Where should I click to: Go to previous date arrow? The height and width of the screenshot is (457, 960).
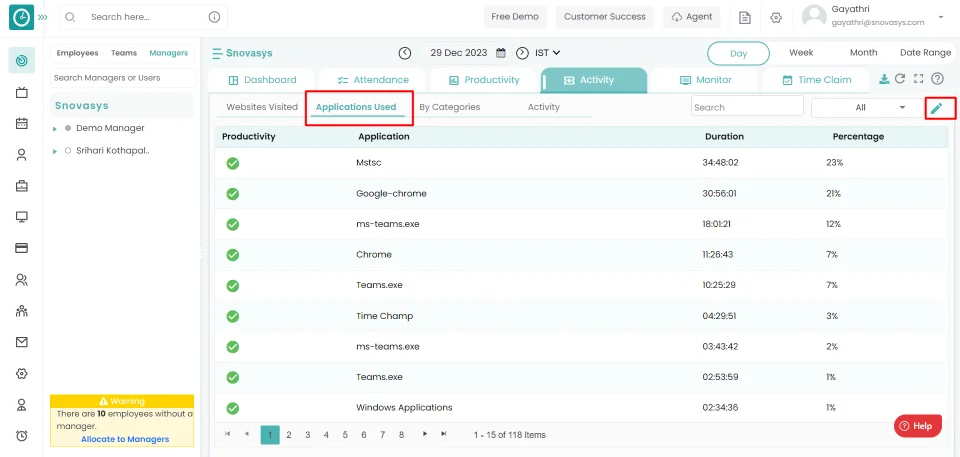[405, 53]
